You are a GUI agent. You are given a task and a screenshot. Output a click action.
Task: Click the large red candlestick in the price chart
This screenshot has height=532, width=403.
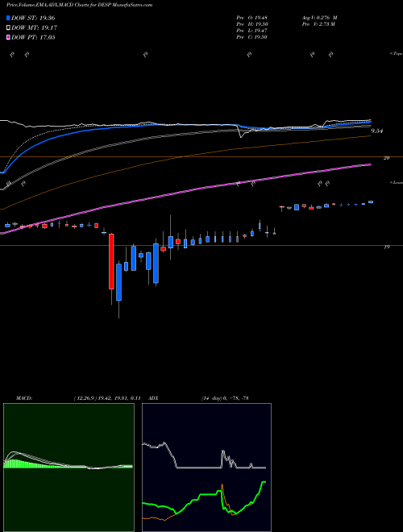tap(111, 262)
